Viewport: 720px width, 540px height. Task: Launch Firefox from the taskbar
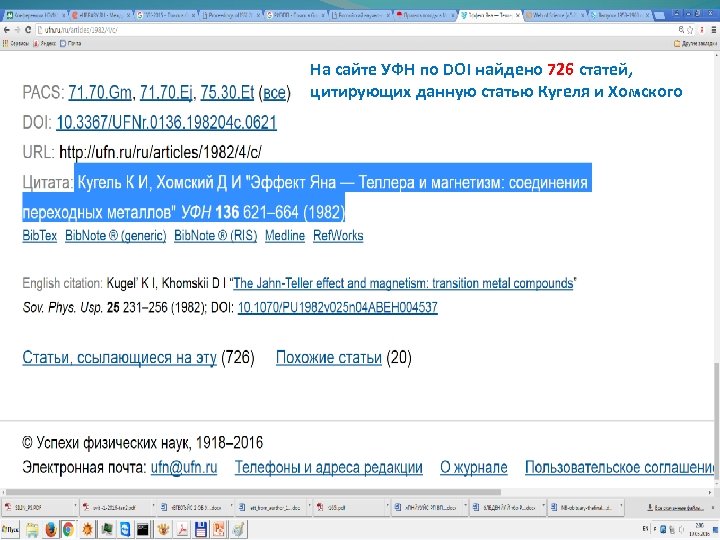pyautogui.click(x=51, y=530)
